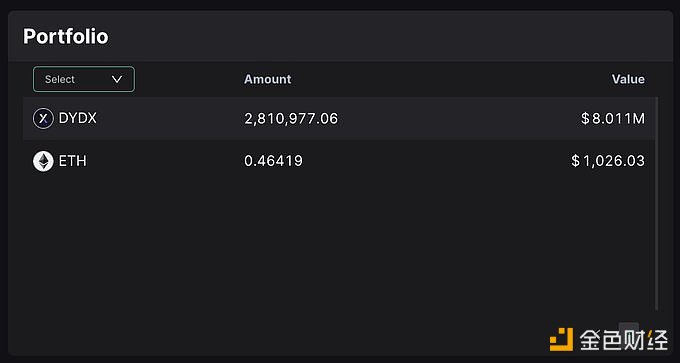Click the DYDX value $8.011M
The image size is (680, 363).
pyautogui.click(x=613, y=119)
